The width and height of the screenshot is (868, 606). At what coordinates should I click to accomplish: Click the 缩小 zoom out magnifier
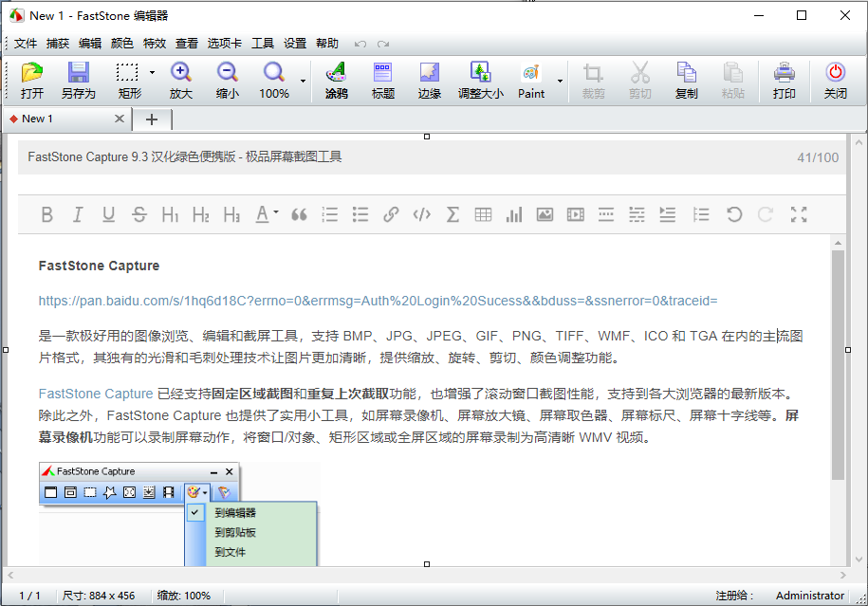click(228, 81)
